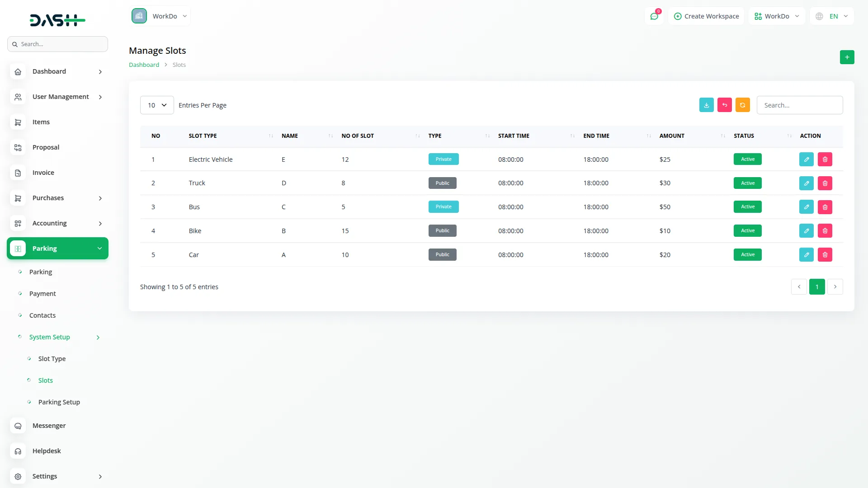Screen dimensions: 868x488
Task: Edit the Bike slot entry
Action: pos(806,231)
